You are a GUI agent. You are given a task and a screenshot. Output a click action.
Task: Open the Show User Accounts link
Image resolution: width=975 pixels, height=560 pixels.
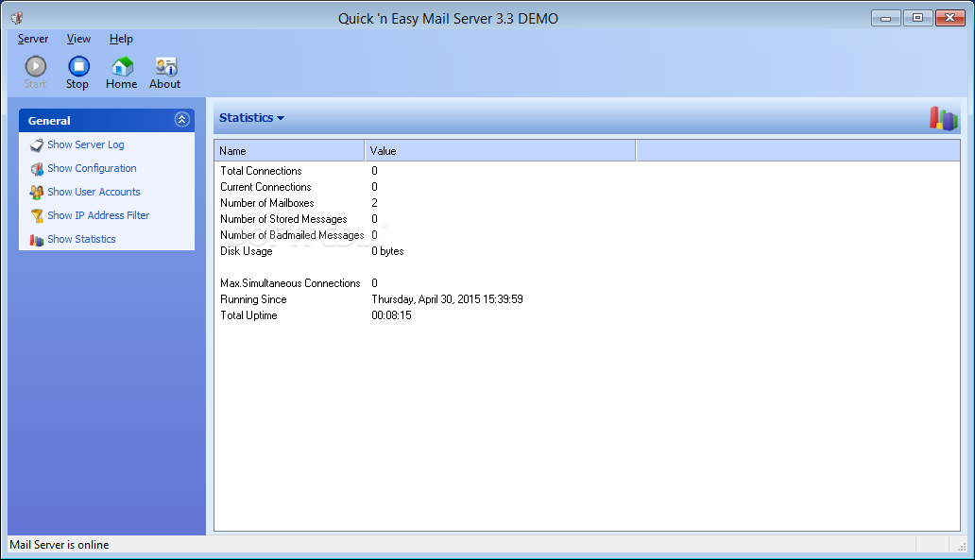point(94,192)
